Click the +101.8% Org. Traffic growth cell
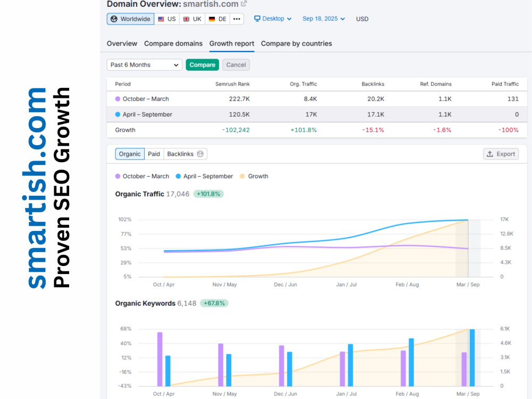532x399 pixels. (x=303, y=130)
